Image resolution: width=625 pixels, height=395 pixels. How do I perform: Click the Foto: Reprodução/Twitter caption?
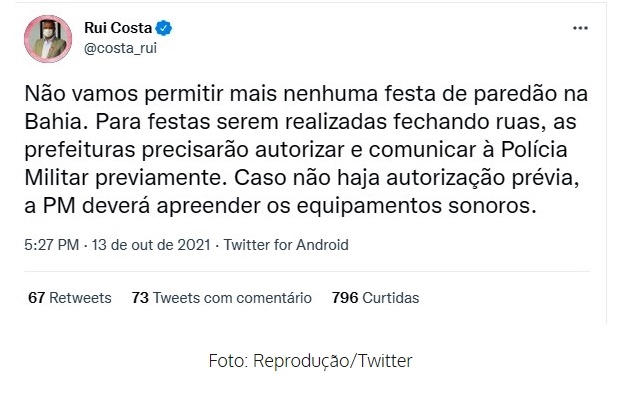point(311,361)
